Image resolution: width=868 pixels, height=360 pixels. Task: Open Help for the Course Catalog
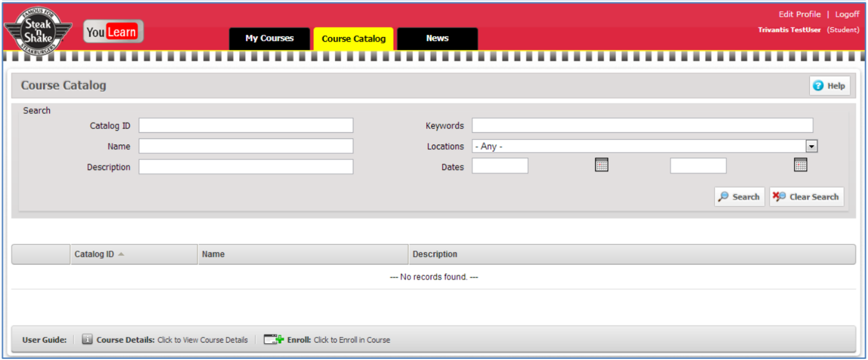point(829,86)
